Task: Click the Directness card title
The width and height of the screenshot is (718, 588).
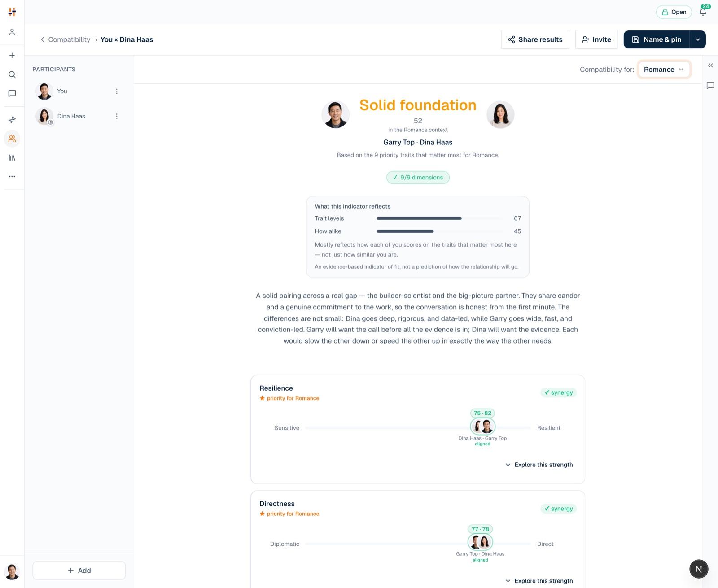Action: click(277, 504)
